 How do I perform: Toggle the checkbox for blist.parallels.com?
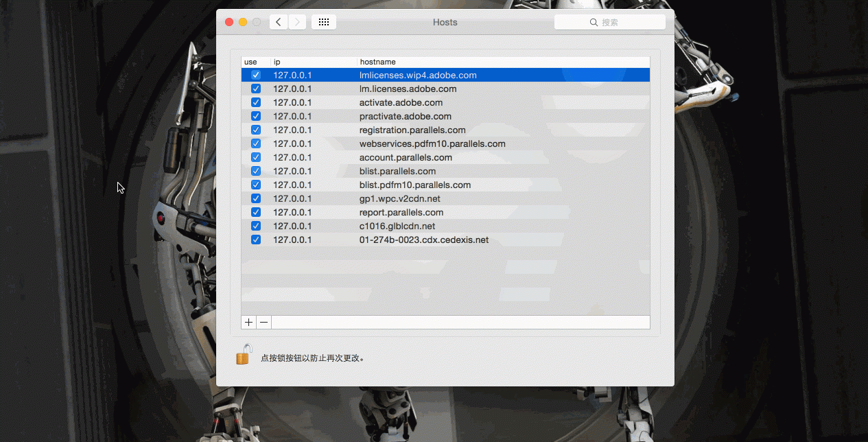[255, 170]
